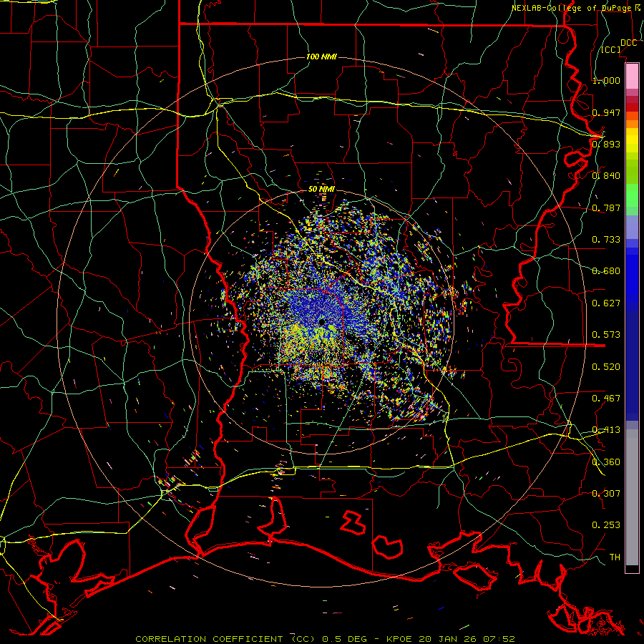Click the "[CC]" legend unit label

click(x=610, y=49)
